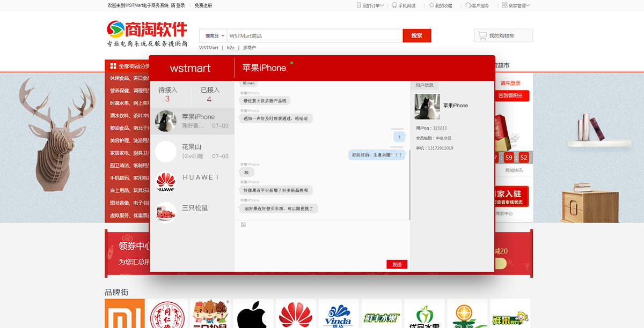Open the 苹果iPhone conversation avatar in contact list
This screenshot has width=644, height=328.
tap(166, 121)
